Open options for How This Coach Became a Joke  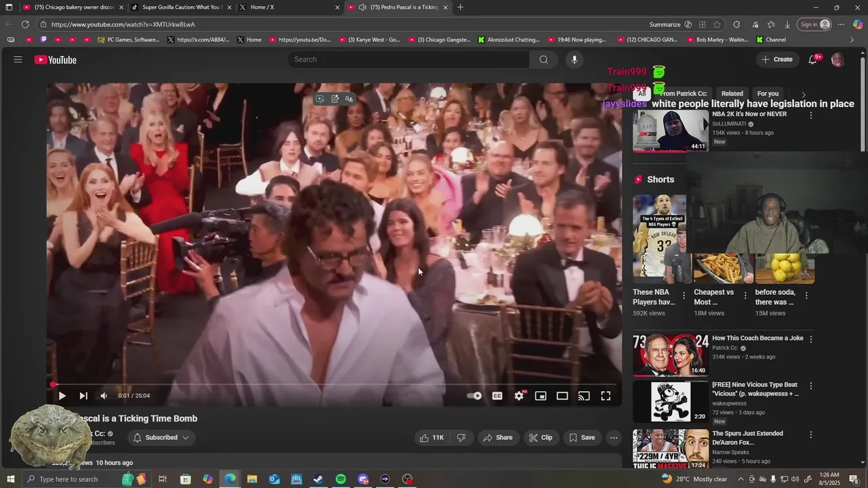811,339
